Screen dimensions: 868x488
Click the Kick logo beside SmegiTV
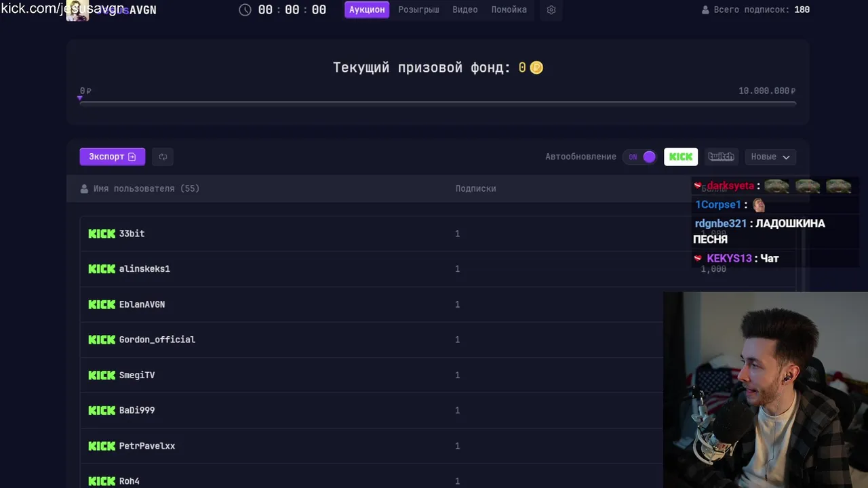102,375
